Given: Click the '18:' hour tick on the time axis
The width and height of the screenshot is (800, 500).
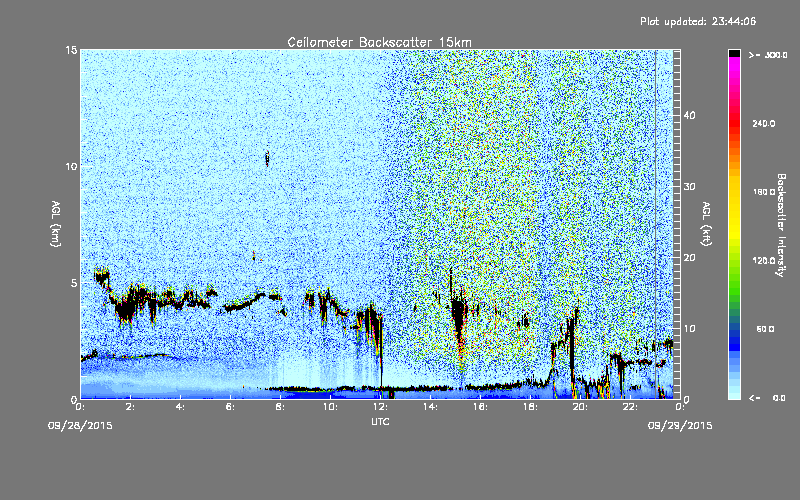Looking at the screenshot, I should (531, 407).
